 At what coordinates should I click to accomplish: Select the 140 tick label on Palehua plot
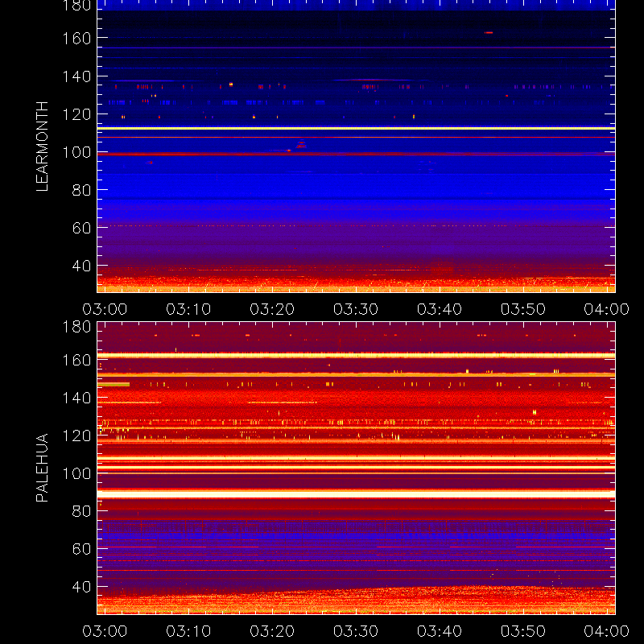coord(76,398)
